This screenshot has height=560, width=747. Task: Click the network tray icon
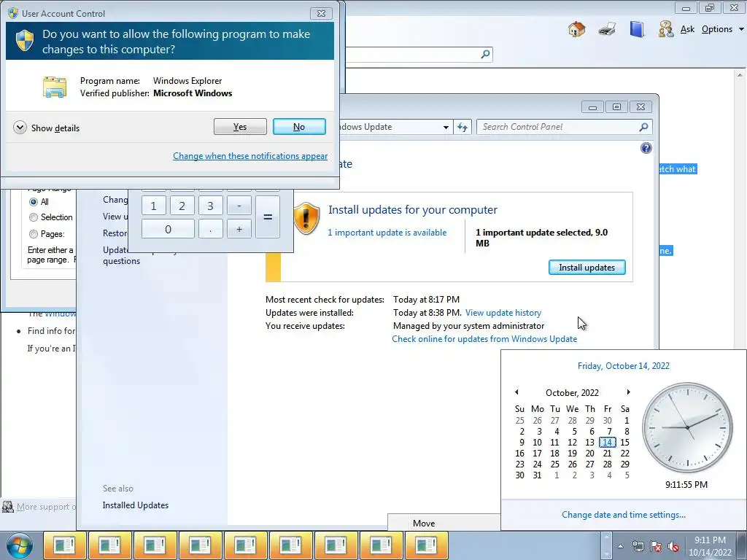tap(638, 546)
